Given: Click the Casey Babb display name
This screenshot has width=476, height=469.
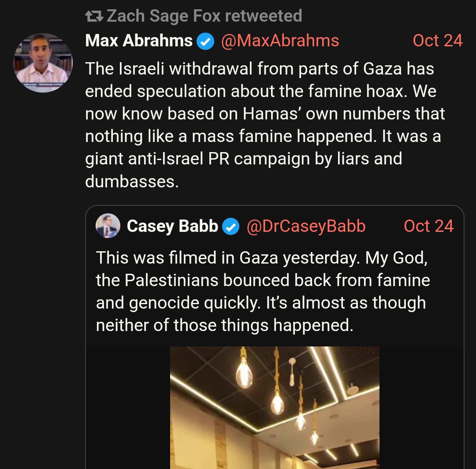Looking at the screenshot, I should tap(172, 227).
